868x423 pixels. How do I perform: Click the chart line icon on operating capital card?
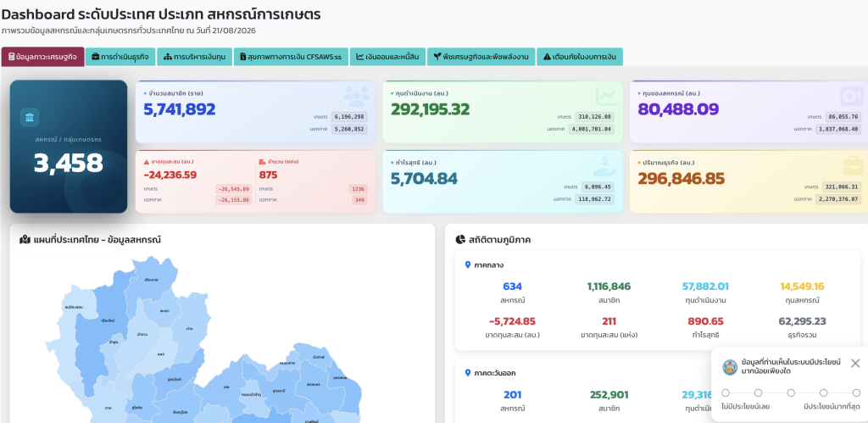pos(606,97)
